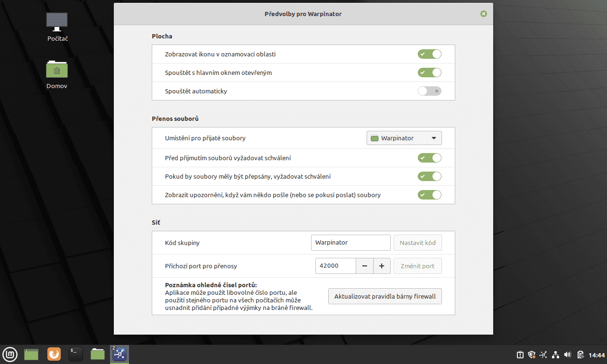
Task: Open the terminal from the taskbar
Action: click(75, 354)
